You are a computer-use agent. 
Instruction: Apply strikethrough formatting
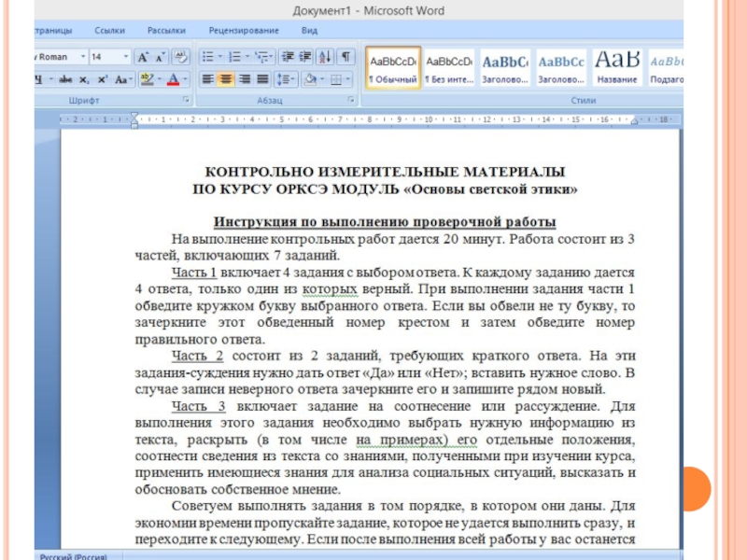[65, 79]
